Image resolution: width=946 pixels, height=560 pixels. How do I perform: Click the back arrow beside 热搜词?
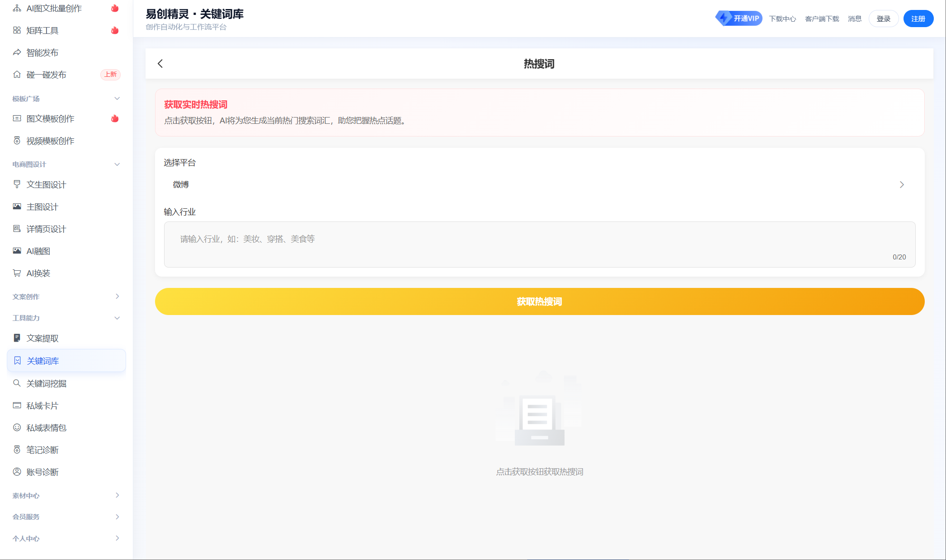160,64
